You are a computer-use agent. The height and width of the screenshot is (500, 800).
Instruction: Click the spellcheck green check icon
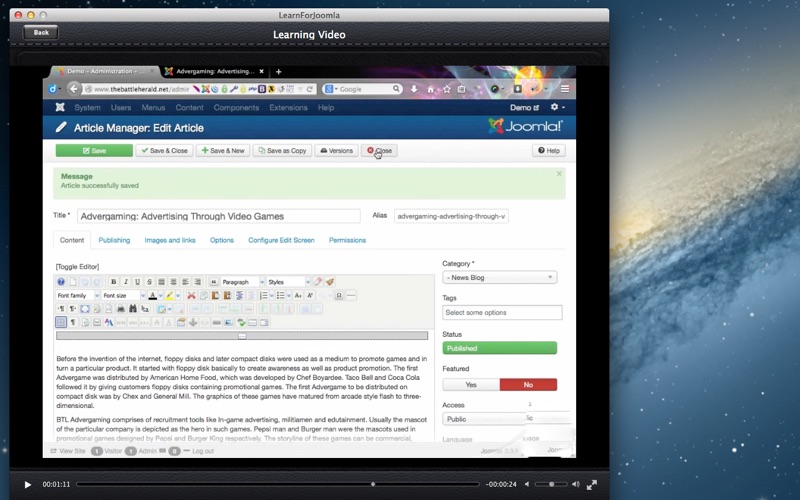(241, 322)
